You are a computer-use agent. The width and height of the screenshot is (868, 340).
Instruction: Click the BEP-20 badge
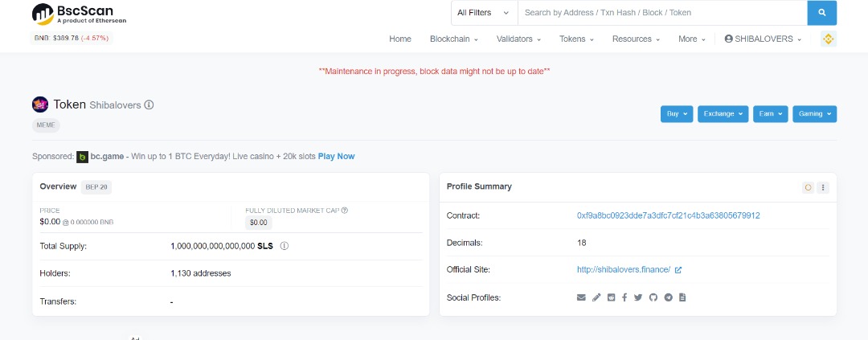tap(96, 187)
